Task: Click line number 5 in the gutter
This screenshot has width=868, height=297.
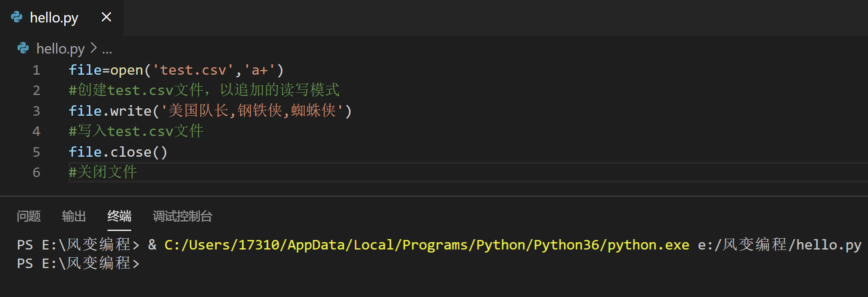Action: click(x=36, y=152)
